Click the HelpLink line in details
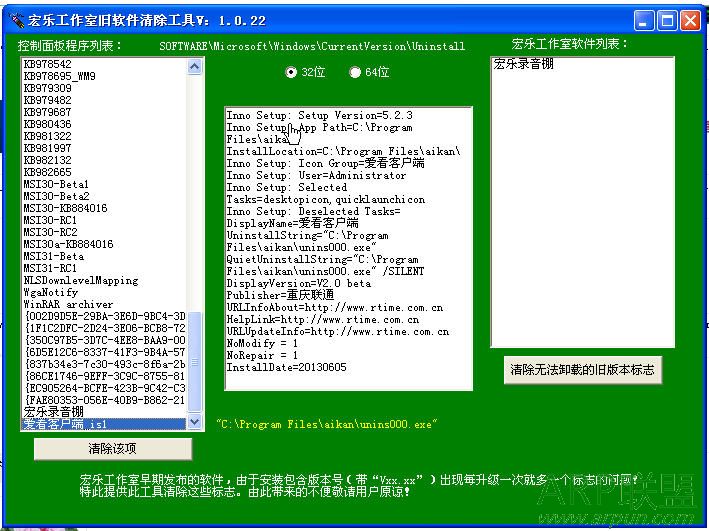The height and width of the screenshot is (531, 709). tap(322, 319)
